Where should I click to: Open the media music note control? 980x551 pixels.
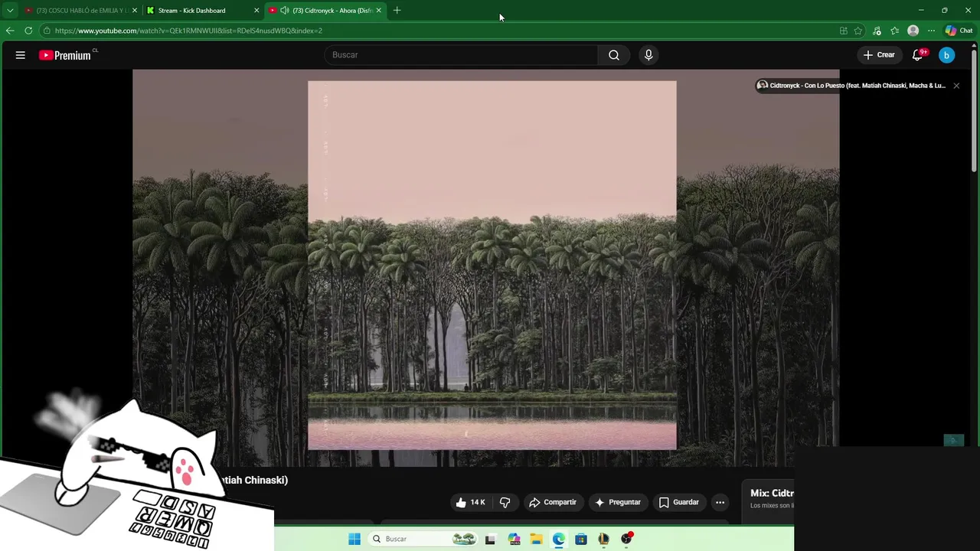click(877, 31)
